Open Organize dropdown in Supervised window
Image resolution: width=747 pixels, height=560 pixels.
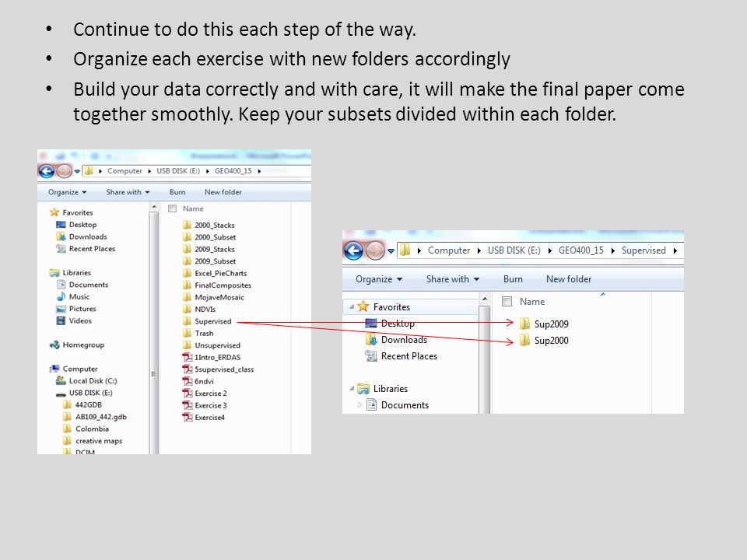(x=379, y=279)
